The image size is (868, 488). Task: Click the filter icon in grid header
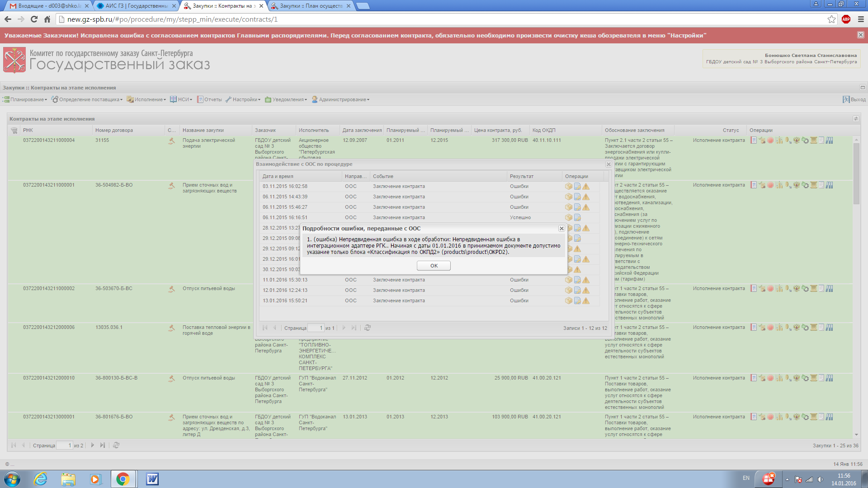[14, 131]
